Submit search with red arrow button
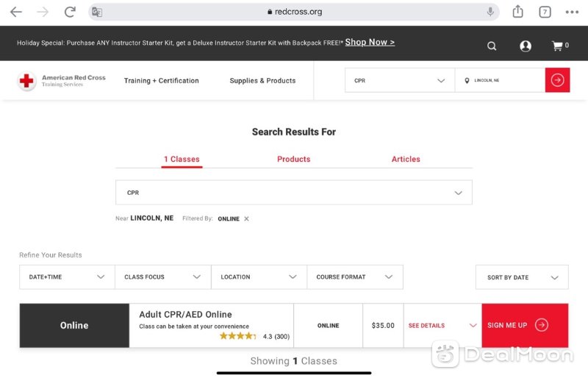Image resolution: width=588 pixels, height=378 pixels. 557,80
